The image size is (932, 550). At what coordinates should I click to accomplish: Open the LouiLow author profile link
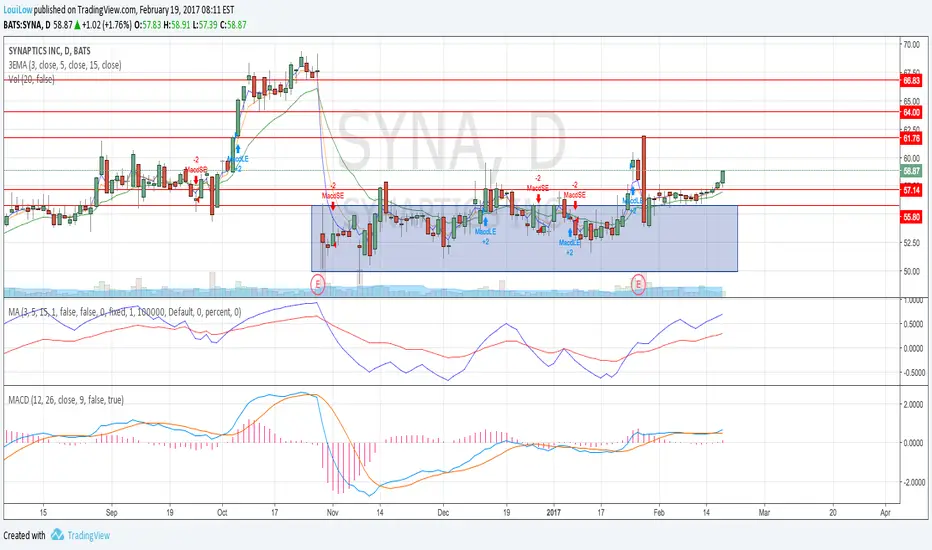pos(17,10)
